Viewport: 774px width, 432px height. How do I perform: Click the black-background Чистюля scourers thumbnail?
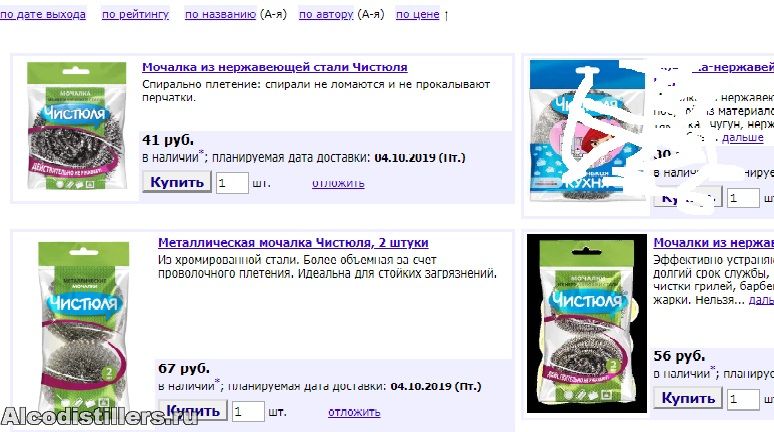586,323
